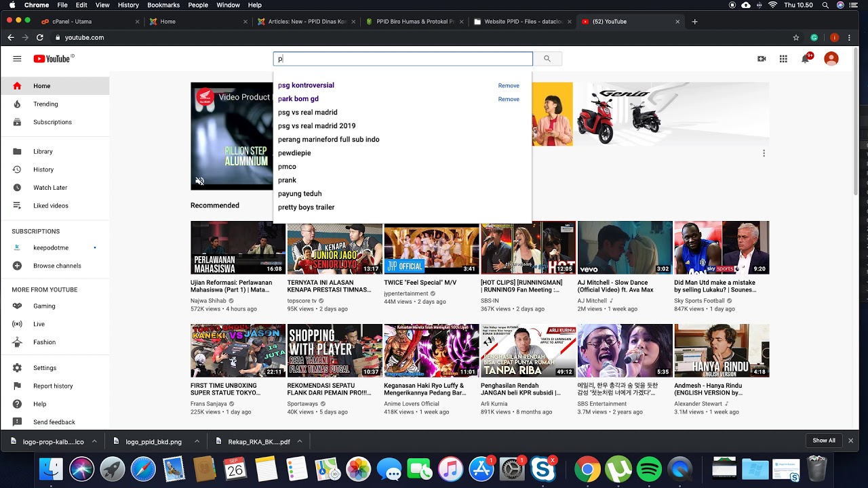Remove the park bom gd suggestion
Viewport: 868px width, 488px height.
(x=509, y=99)
